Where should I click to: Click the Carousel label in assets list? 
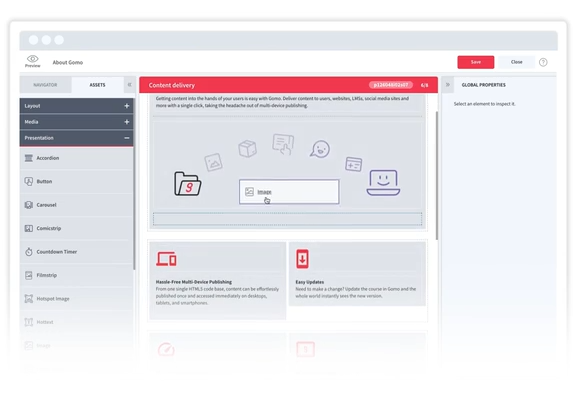pos(46,205)
